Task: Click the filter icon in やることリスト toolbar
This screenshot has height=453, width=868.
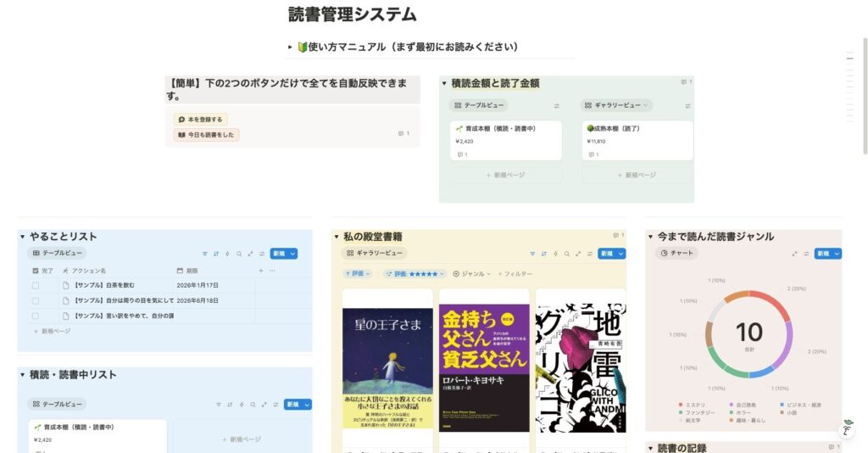Action: pyautogui.click(x=205, y=254)
